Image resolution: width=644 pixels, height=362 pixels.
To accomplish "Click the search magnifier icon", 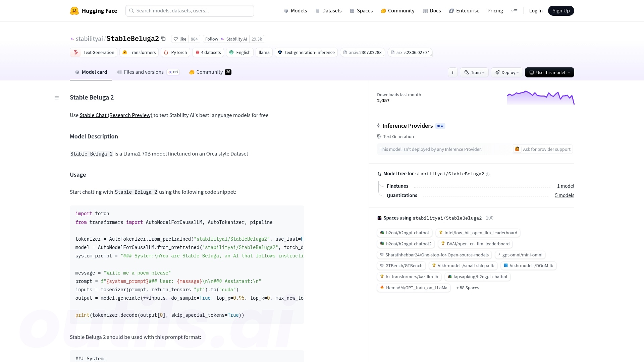I will (x=131, y=11).
